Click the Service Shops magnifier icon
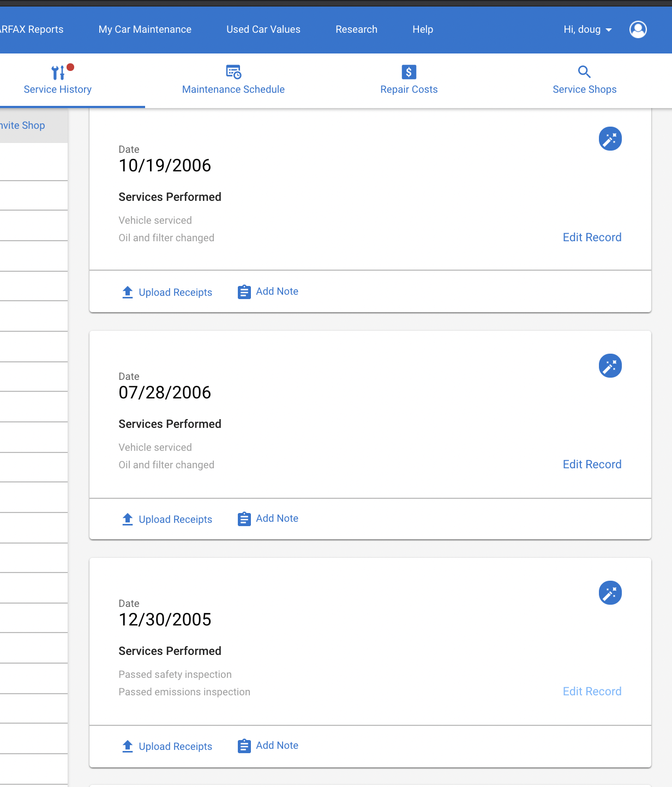This screenshot has height=787, width=672. 584,71
